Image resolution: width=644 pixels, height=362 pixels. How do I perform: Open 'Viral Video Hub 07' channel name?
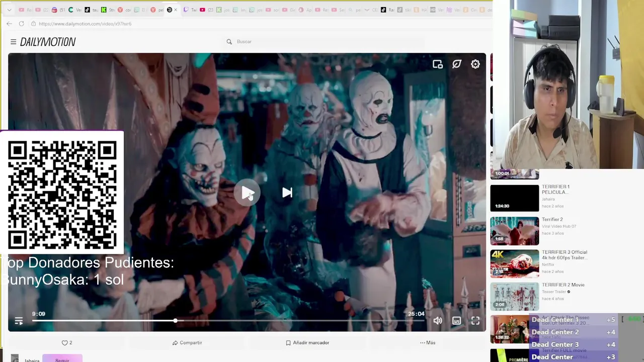click(559, 226)
